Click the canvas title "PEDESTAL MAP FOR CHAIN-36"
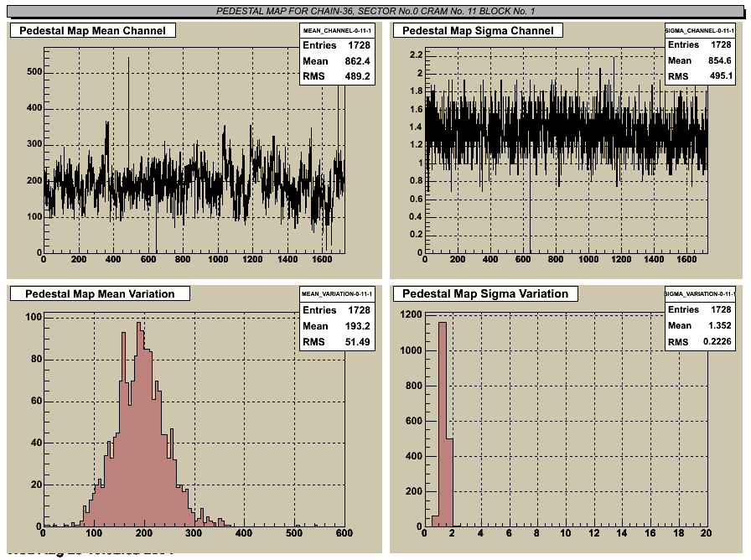The image size is (751, 560). coord(375,11)
